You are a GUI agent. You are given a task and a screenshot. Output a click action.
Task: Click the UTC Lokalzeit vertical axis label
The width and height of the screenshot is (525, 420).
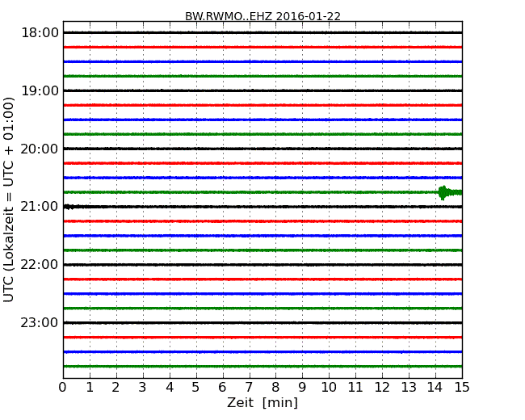pos(9,199)
